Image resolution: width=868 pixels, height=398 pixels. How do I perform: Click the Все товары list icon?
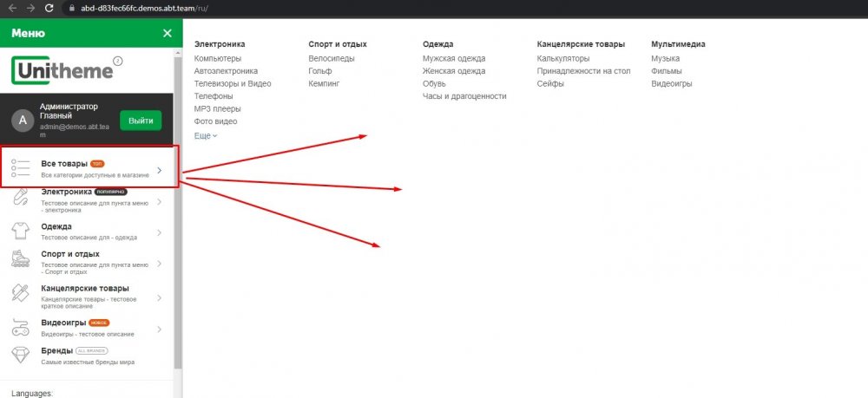(x=22, y=168)
